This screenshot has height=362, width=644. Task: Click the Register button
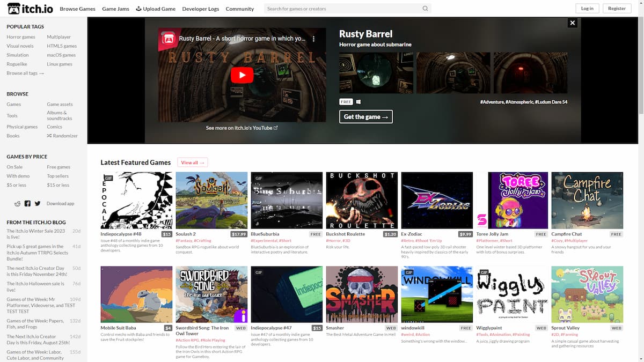click(617, 9)
